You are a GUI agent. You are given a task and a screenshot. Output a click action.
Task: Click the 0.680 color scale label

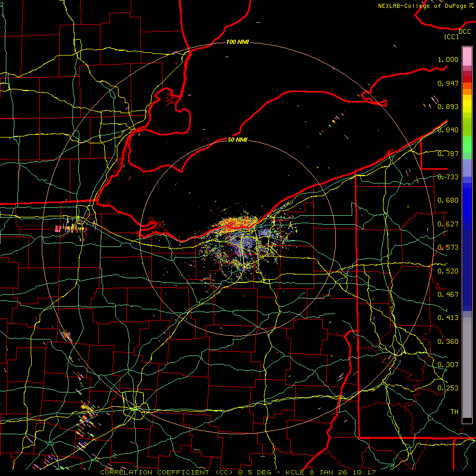tap(448, 200)
